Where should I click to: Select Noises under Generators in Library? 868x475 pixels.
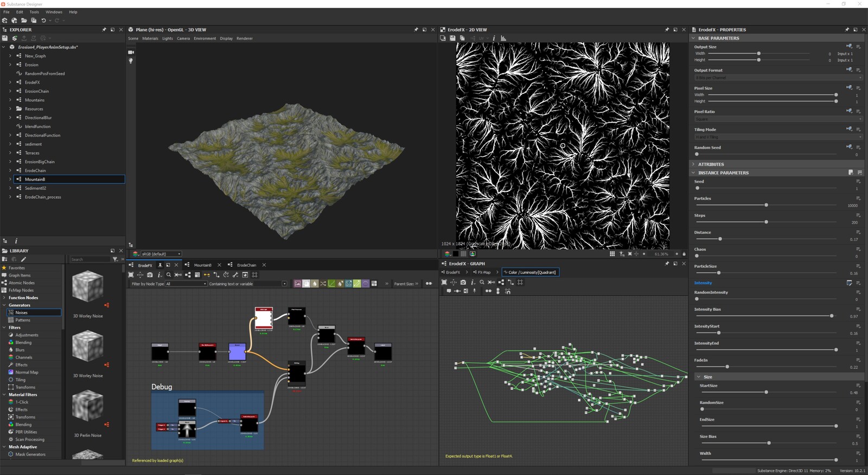(x=34, y=312)
